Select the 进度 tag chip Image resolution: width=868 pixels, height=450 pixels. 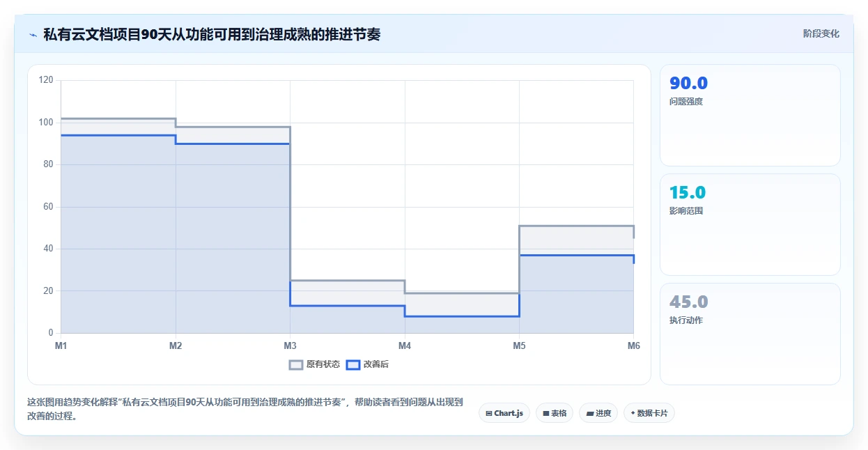click(x=598, y=413)
